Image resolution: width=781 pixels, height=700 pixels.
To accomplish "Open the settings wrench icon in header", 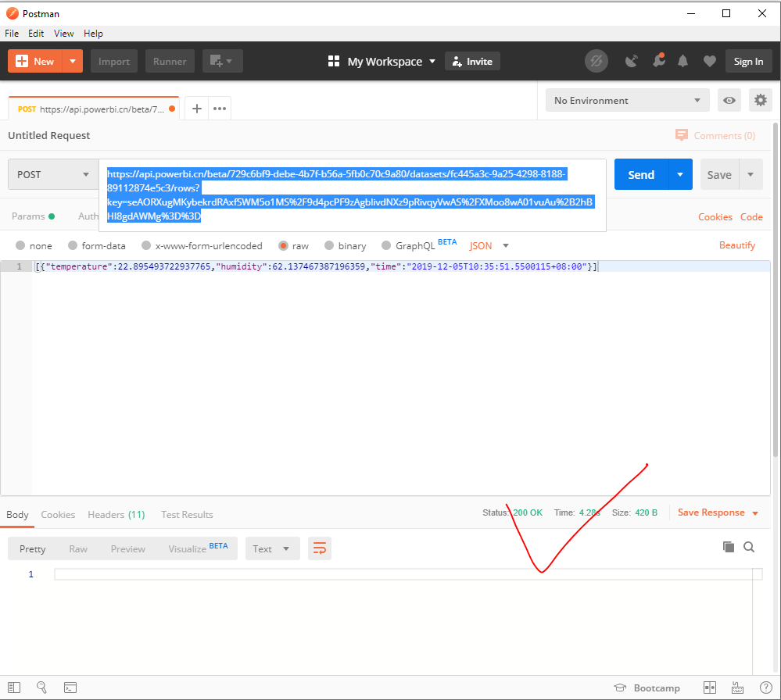I will 658,61.
